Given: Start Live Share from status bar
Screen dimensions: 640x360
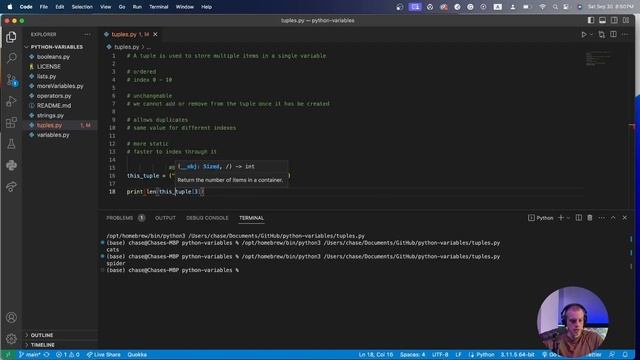Looking at the screenshot, I should [x=103, y=355].
